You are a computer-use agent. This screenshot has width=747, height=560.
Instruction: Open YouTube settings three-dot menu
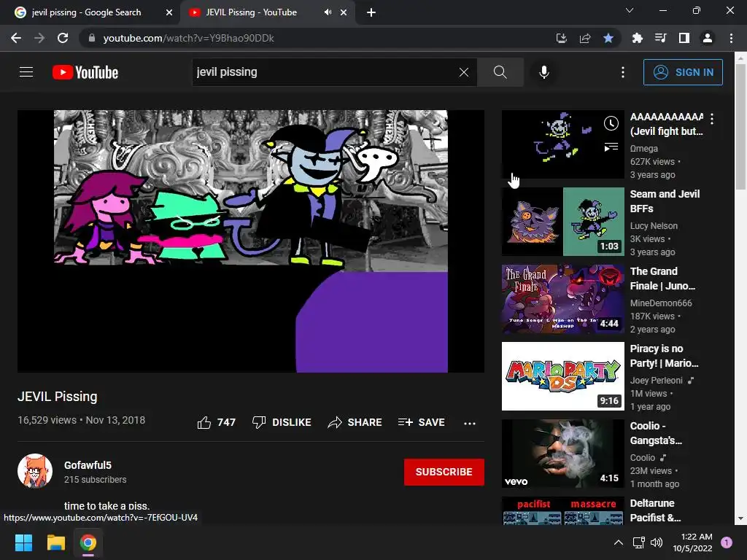click(623, 72)
